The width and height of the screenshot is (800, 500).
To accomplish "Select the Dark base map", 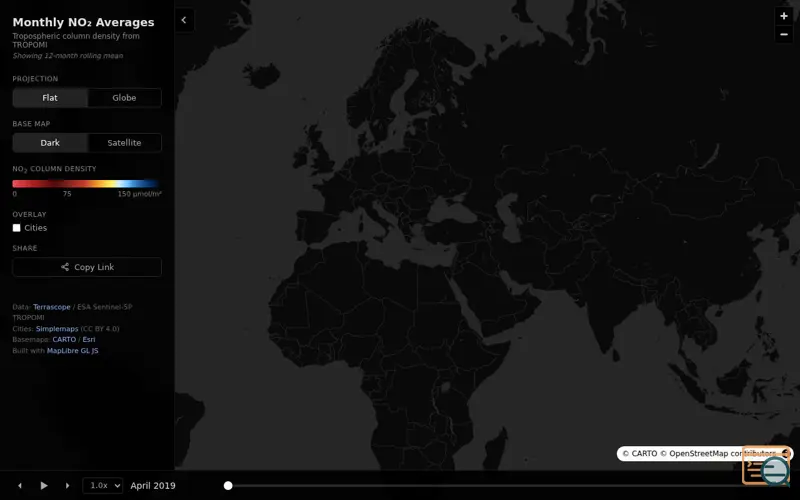I will click(50, 143).
